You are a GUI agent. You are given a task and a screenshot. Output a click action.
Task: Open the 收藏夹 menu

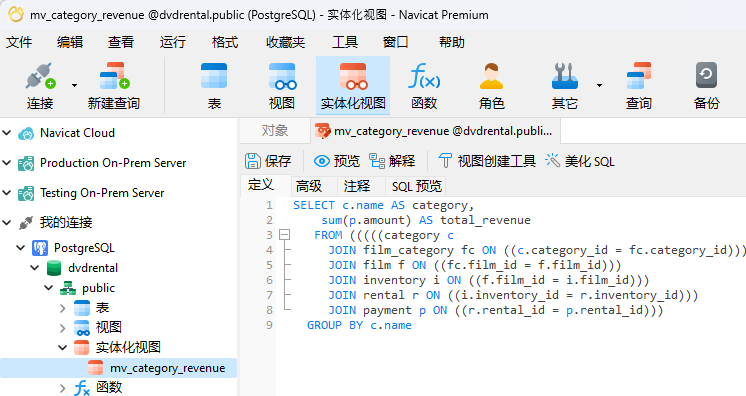pyautogui.click(x=285, y=42)
